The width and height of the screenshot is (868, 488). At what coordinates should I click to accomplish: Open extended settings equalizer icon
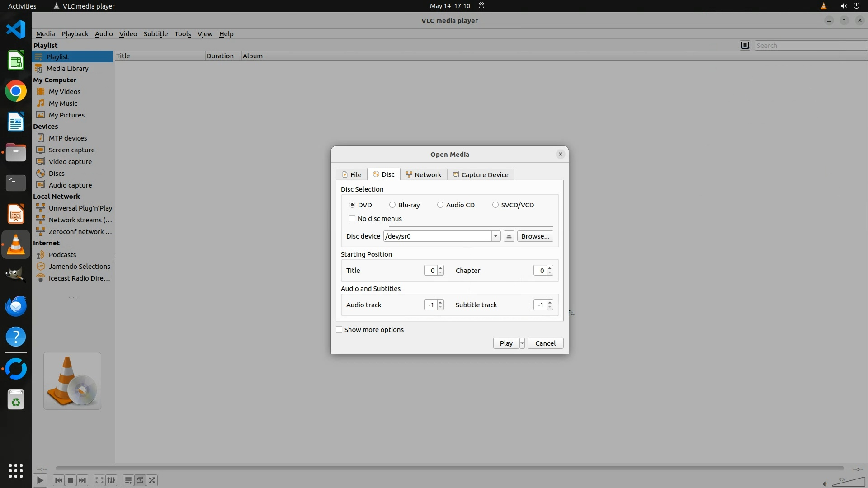click(x=111, y=480)
